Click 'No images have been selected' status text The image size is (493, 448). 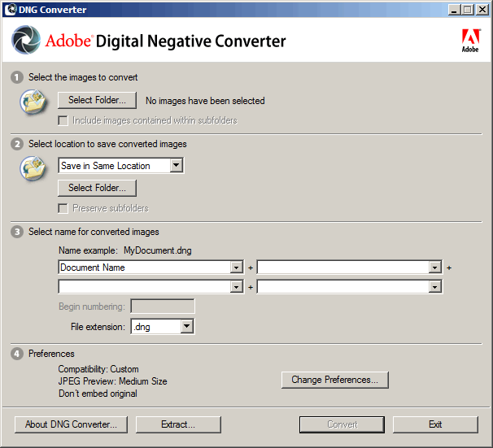(x=205, y=101)
